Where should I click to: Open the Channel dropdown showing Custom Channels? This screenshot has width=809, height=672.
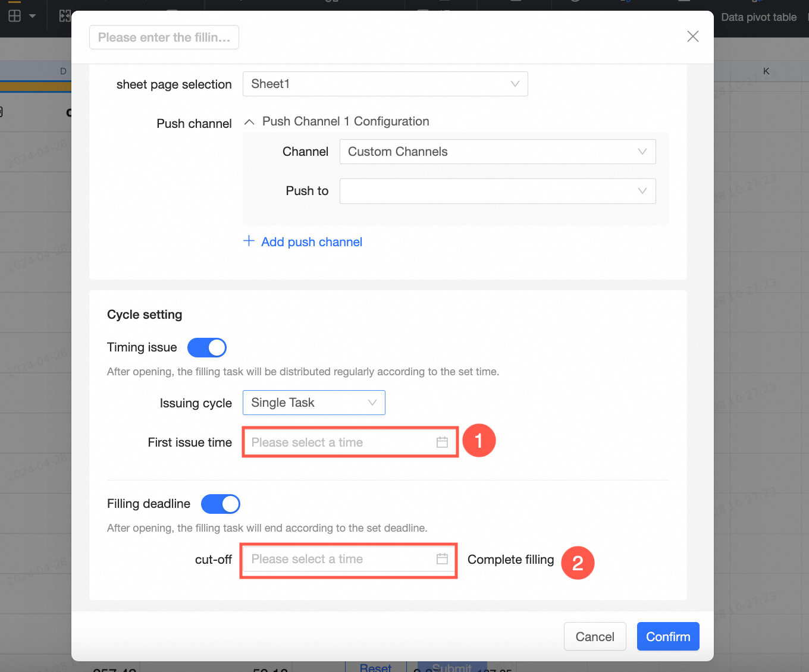[497, 152]
